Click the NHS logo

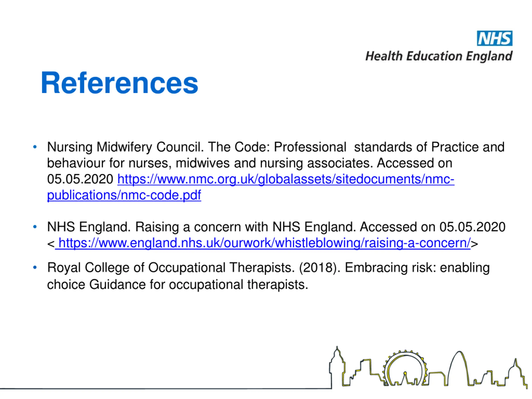[495, 38]
